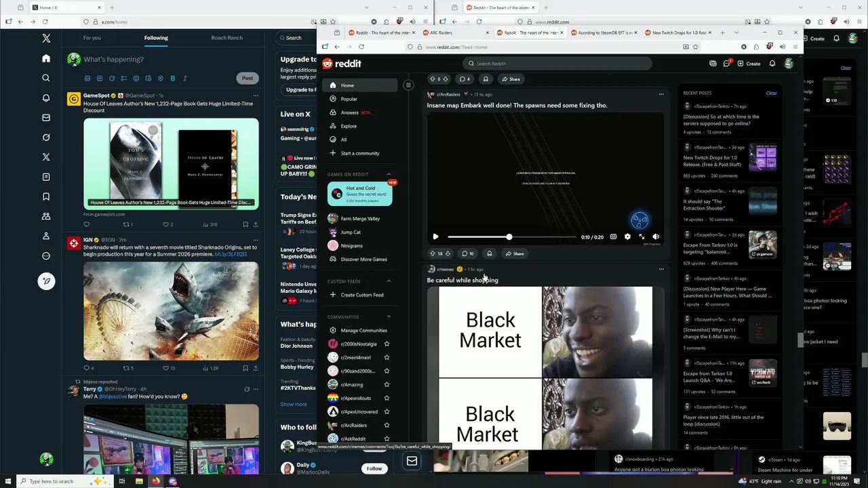Favorite r/2000sNostalgia with its star
The image size is (868, 488).
point(387,344)
